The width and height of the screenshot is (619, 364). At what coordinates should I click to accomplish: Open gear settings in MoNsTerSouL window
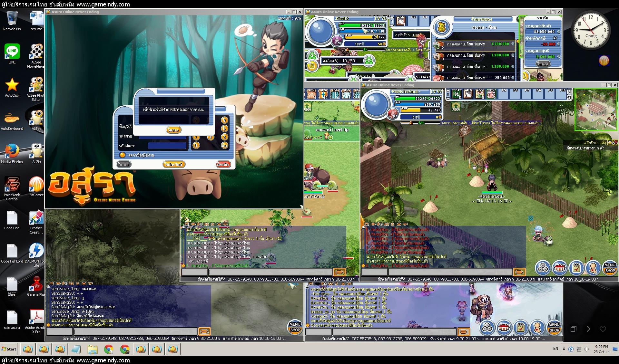point(543,268)
